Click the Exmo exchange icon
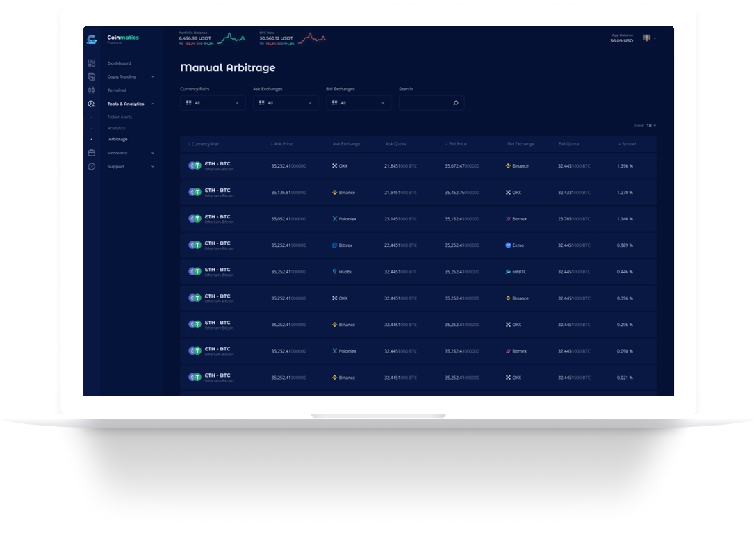Screen dimensions: 756x534 click(508, 245)
